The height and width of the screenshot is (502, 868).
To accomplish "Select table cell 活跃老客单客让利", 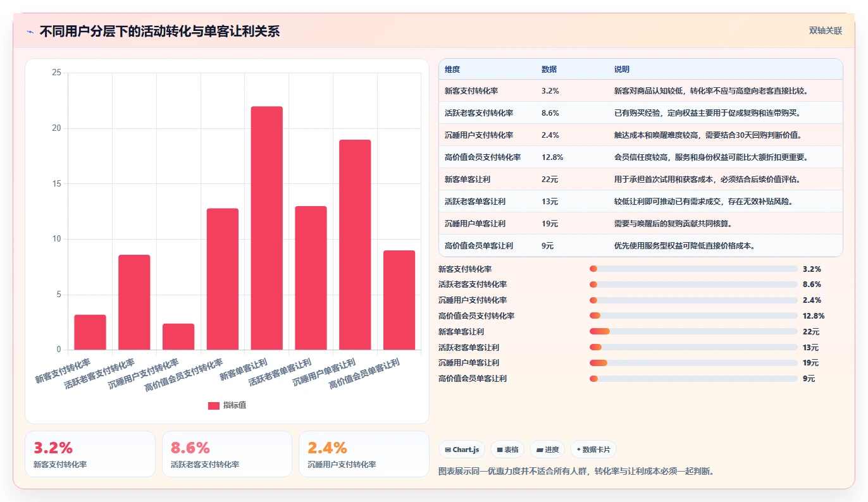I will pos(475,202).
